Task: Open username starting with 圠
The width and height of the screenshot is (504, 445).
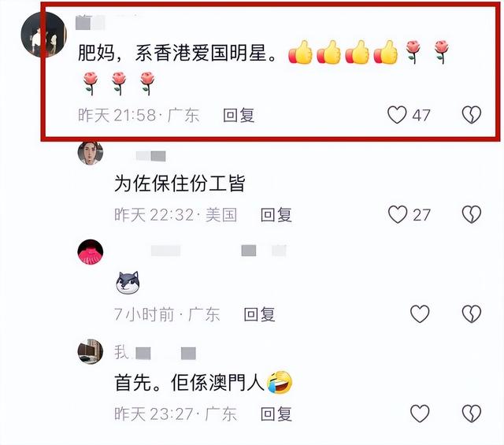Action: pos(155,353)
